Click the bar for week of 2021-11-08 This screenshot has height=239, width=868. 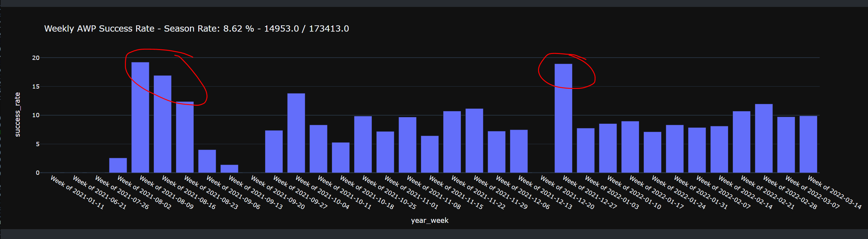[x=407, y=145]
